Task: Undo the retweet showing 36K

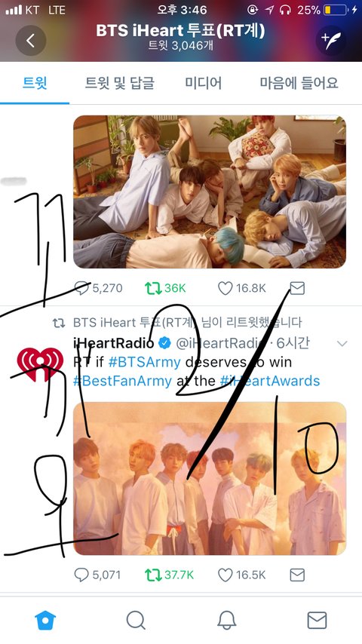Action: point(153,288)
